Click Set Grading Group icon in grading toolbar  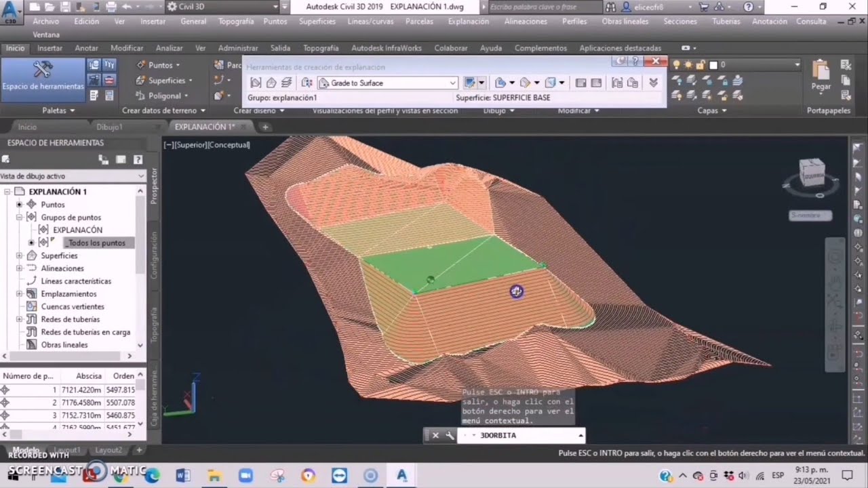pos(256,83)
